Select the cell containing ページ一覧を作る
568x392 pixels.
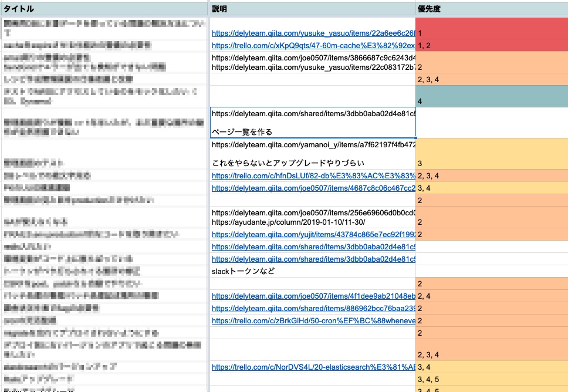313,123
